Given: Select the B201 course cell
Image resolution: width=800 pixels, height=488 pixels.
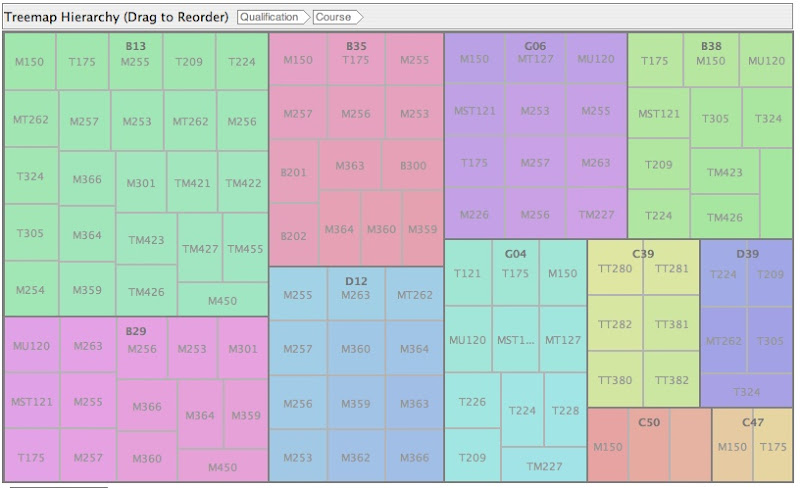Looking at the screenshot, I should point(293,172).
